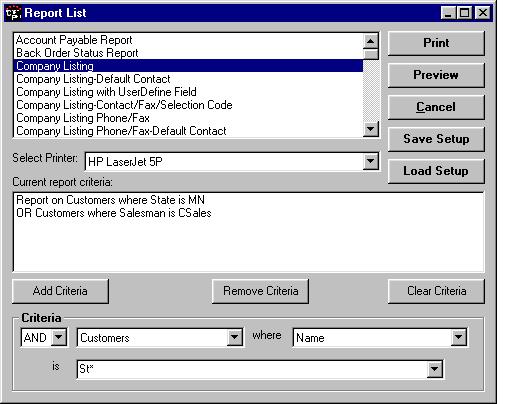Click Save Setup

pyautogui.click(x=436, y=139)
